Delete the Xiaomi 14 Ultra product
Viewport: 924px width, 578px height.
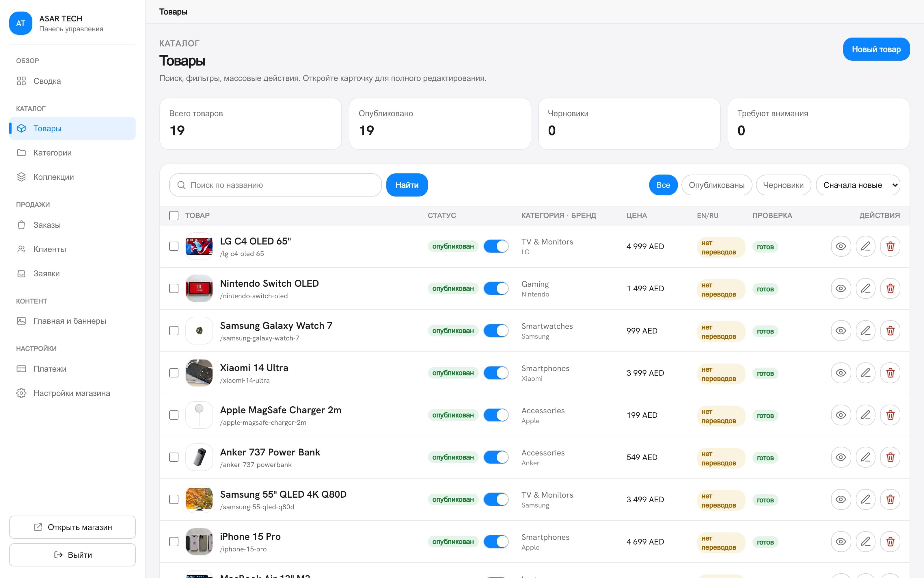pyautogui.click(x=890, y=373)
